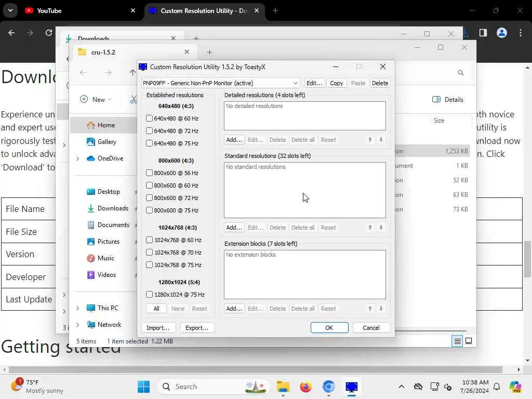Tick the 800x600 @ 72 Hz checkbox
This screenshot has width=532, height=399.
pyautogui.click(x=149, y=198)
